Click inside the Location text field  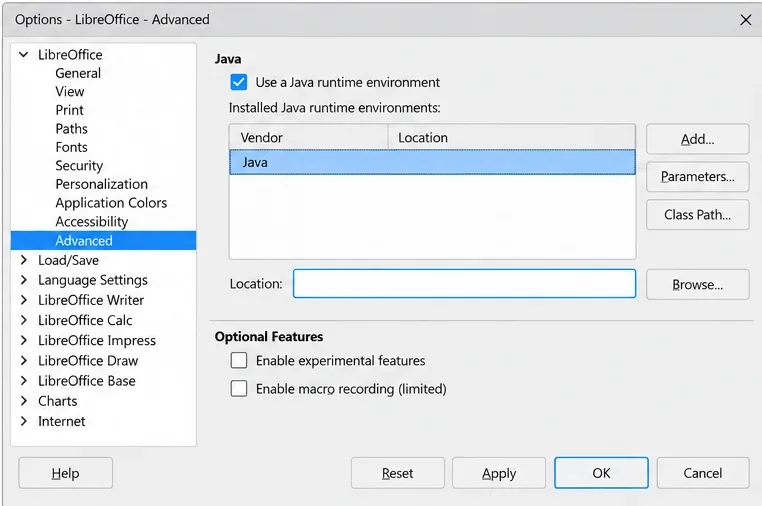coord(464,283)
